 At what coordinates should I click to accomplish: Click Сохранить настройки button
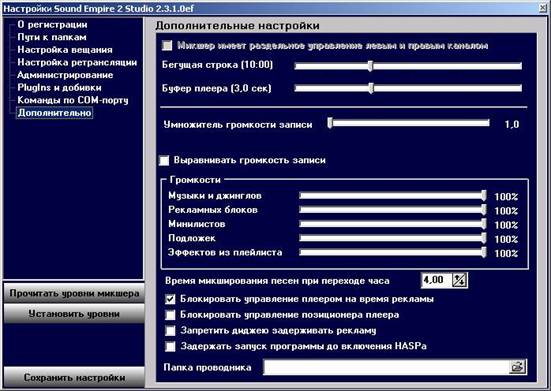pos(74,378)
